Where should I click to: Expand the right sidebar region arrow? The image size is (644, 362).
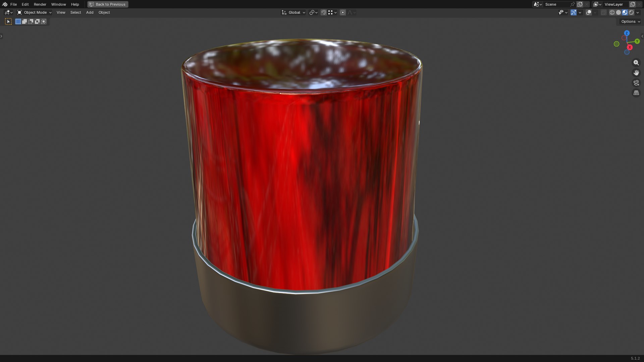coord(642,36)
